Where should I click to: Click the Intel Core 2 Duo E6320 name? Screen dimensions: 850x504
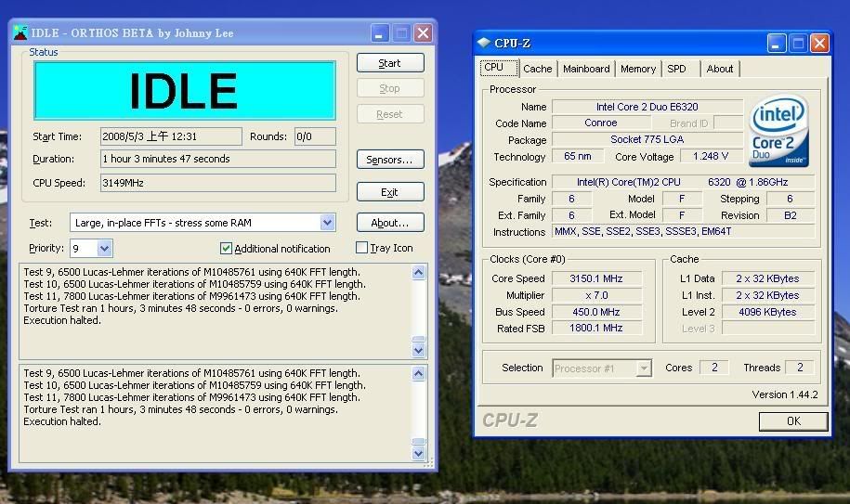click(x=647, y=107)
